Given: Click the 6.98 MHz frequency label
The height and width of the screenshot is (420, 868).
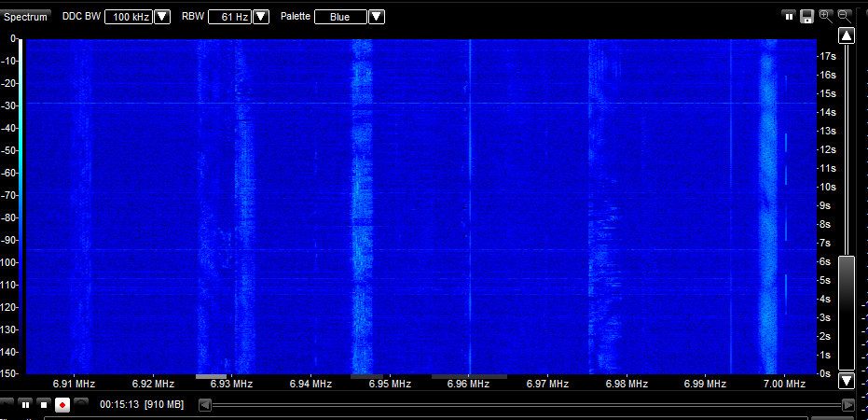Looking at the screenshot, I should (x=627, y=384).
